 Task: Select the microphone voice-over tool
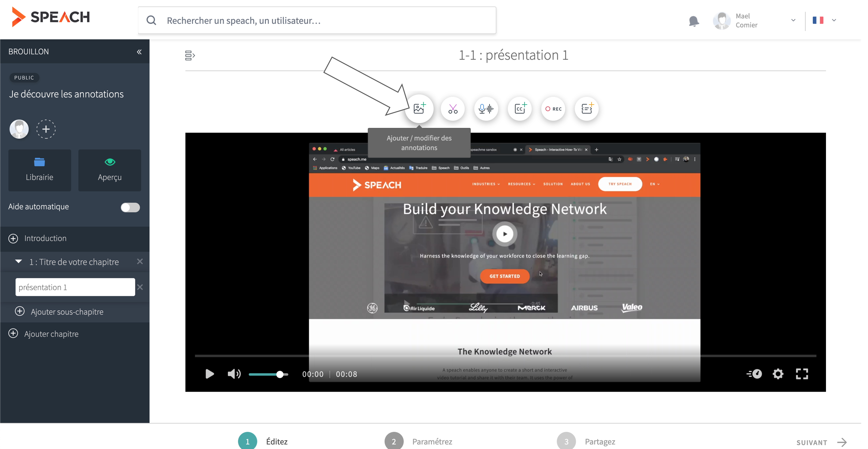[x=486, y=109]
